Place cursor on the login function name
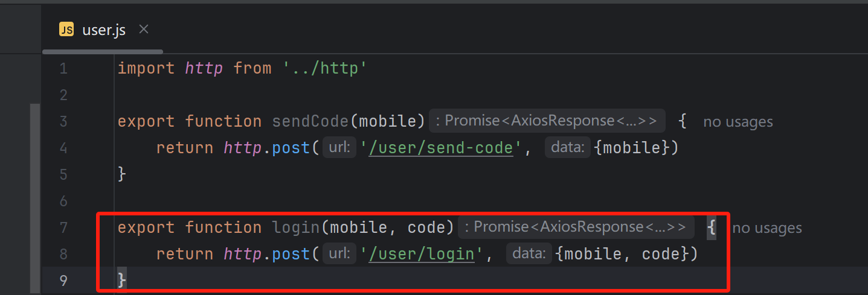868x295 pixels. coord(296,227)
